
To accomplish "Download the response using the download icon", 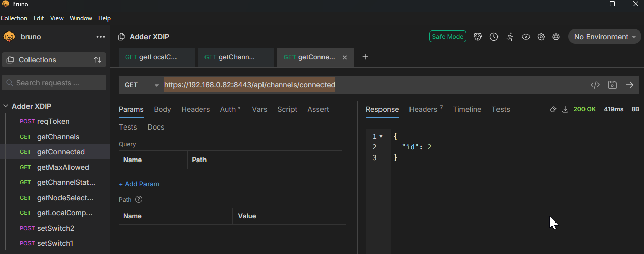I will point(565,109).
